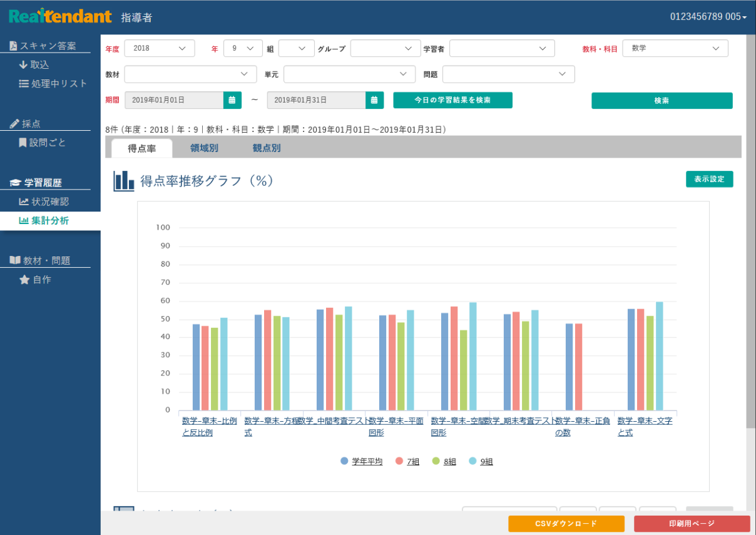
Task: Open 自作 materials with star icon
Action: 41,280
